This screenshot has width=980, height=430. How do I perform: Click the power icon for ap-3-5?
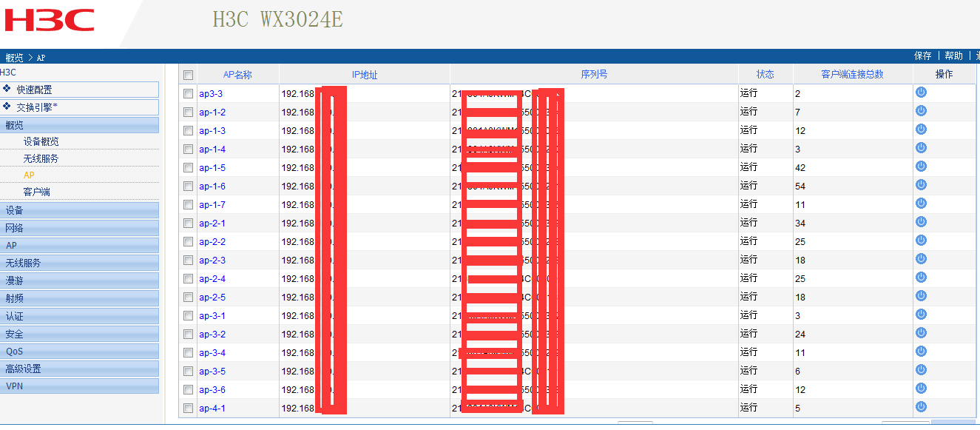921,370
